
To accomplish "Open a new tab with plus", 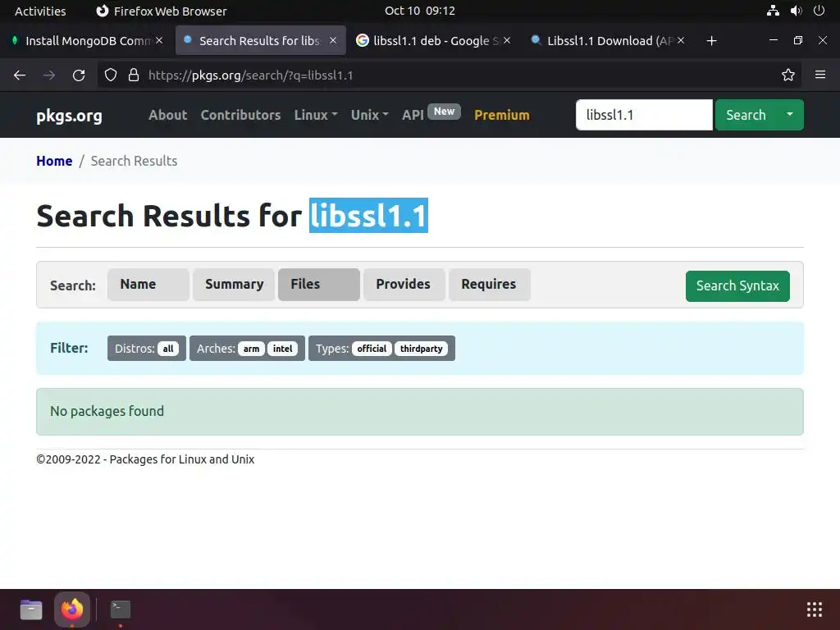I will [x=711, y=41].
